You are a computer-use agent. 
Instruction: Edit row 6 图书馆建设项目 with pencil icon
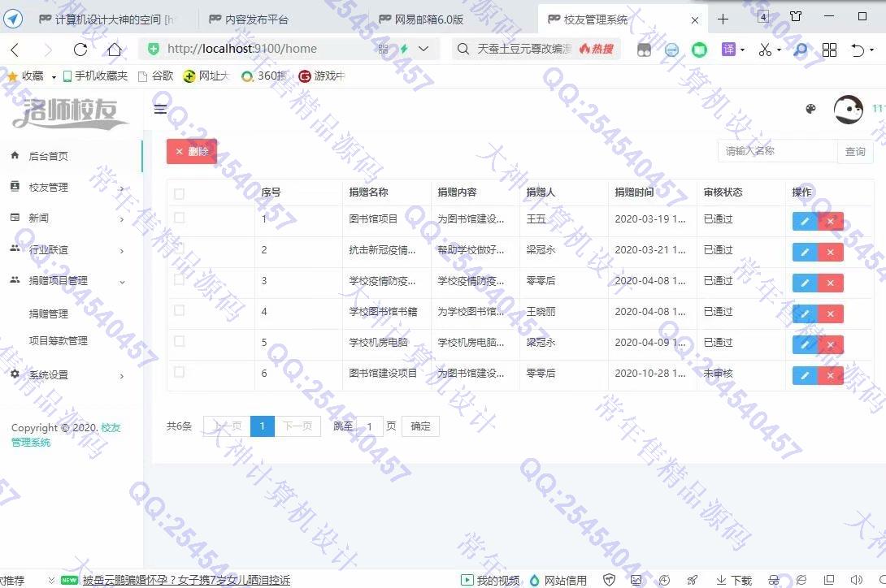point(806,375)
